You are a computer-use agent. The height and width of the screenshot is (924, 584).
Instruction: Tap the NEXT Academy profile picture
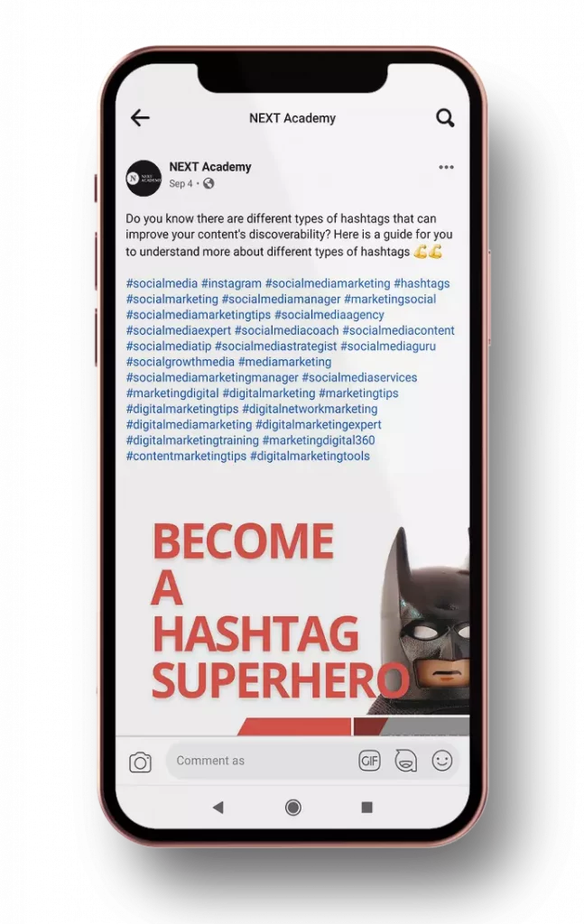(144, 178)
